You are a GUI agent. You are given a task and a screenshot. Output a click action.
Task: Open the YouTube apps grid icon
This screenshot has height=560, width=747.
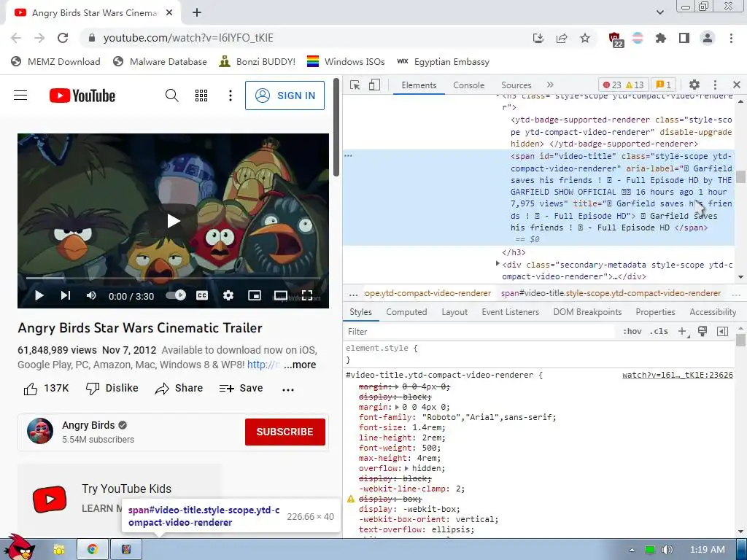click(201, 96)
